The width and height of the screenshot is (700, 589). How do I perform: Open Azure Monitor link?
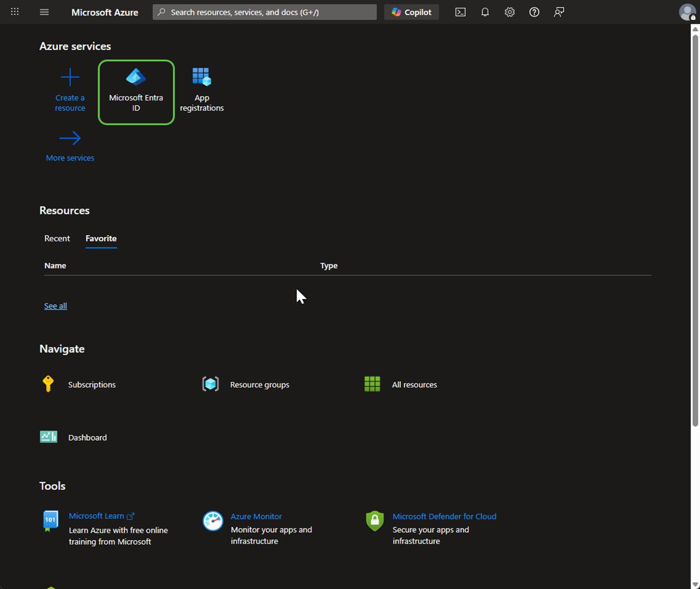point(256,516)
